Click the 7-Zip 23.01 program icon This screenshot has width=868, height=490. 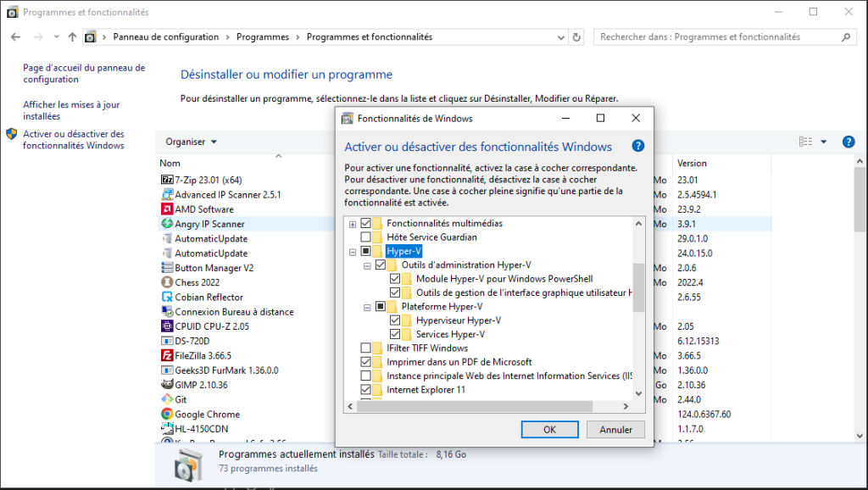[167, 180]
